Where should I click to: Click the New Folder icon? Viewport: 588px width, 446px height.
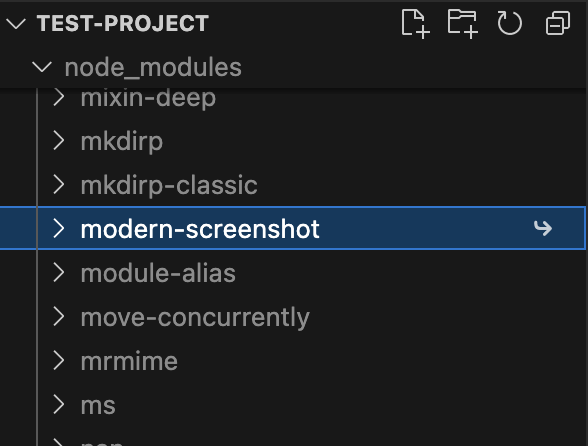(463, 24)
